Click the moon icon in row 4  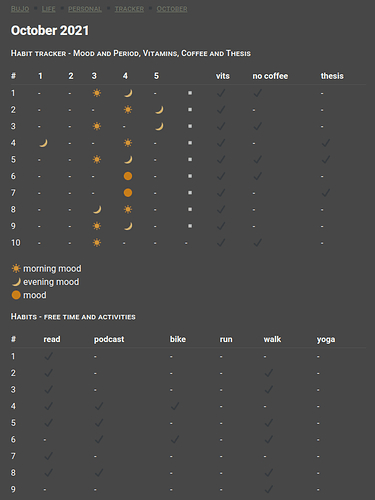tap(43, 143)
